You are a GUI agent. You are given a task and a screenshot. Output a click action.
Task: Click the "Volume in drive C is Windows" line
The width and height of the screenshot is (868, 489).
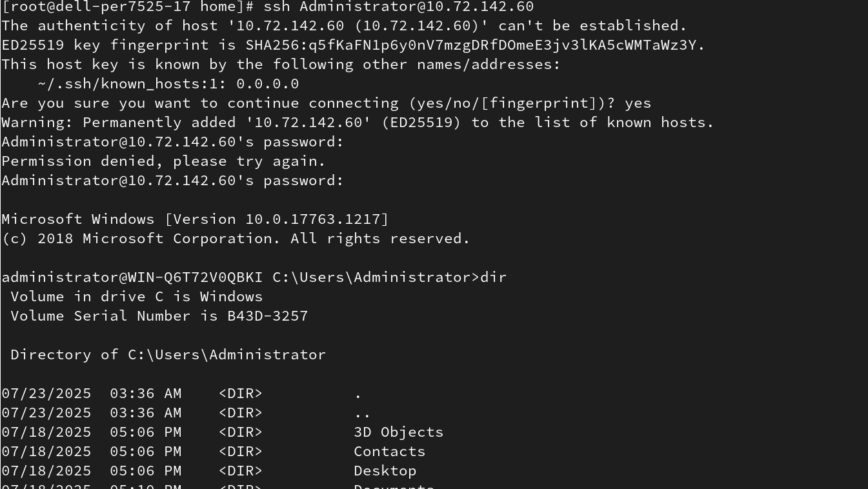click(x=137, y=297)
